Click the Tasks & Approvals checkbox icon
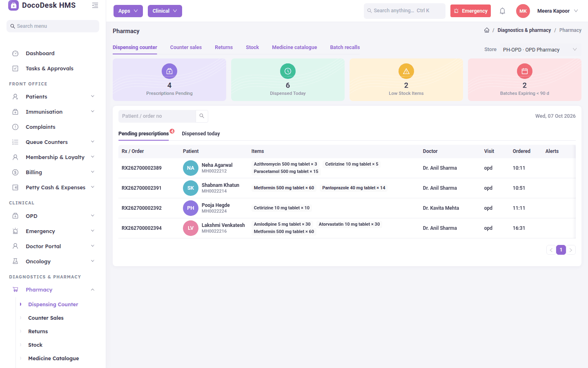This screenshot has width=588, height=368. coord(16,69)
